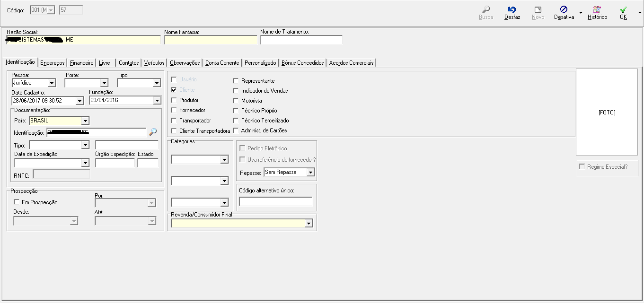Click the [FOTO] placeholder box

[x=607, y=113]
